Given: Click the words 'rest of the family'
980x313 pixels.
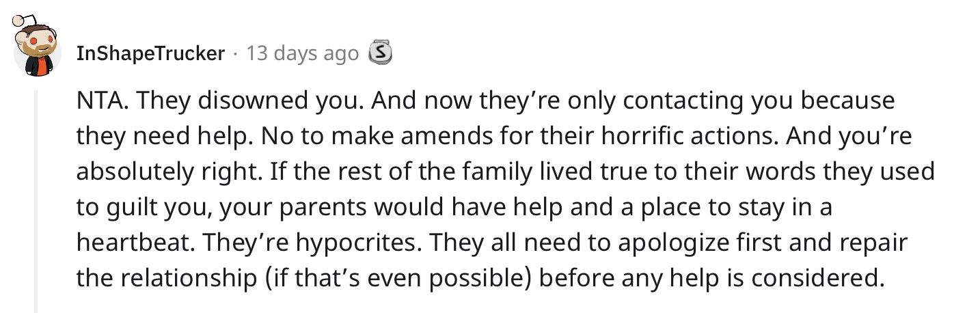Looking at the screenshot, I should (x=366, y=172).
